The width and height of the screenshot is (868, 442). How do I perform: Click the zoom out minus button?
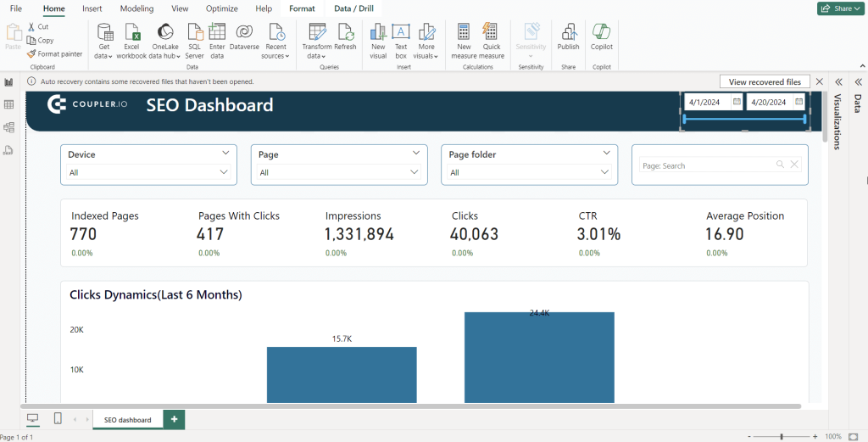[x=749, y=436]
